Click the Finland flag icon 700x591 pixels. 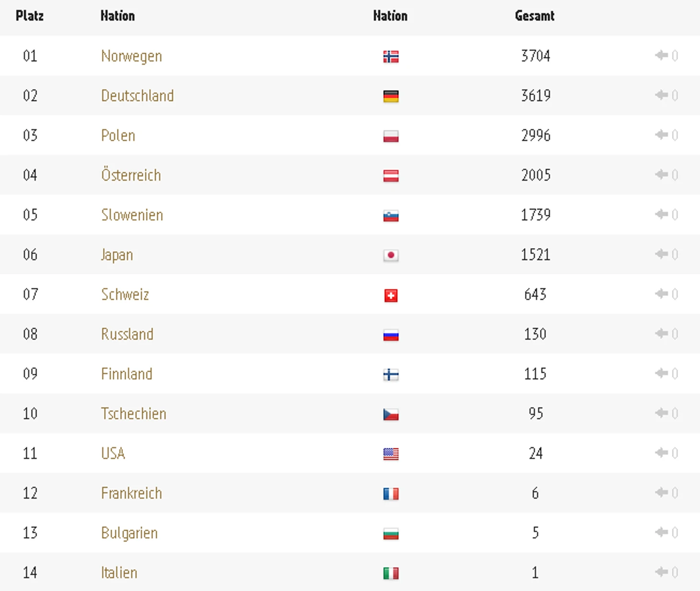click(x=391, y=375)
